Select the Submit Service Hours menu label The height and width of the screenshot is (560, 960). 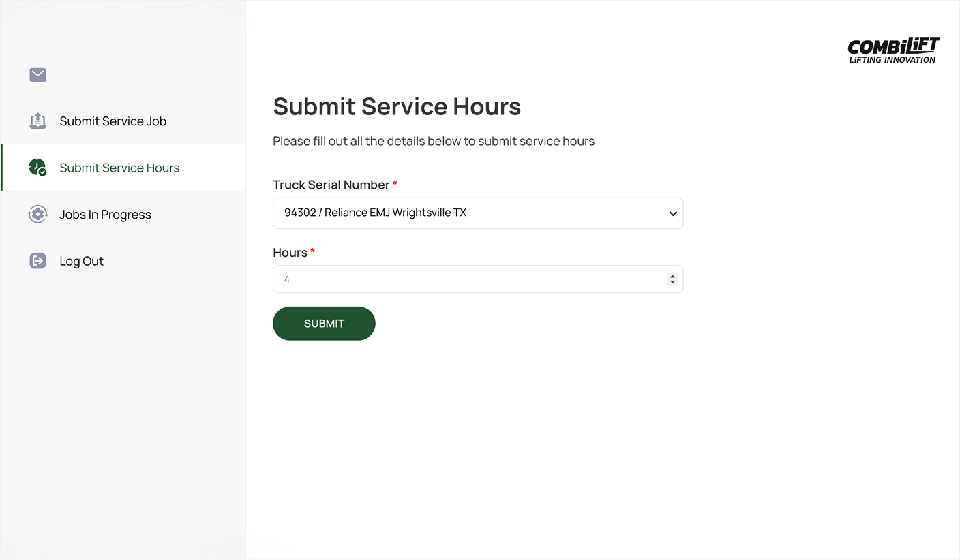coord(119,168)
